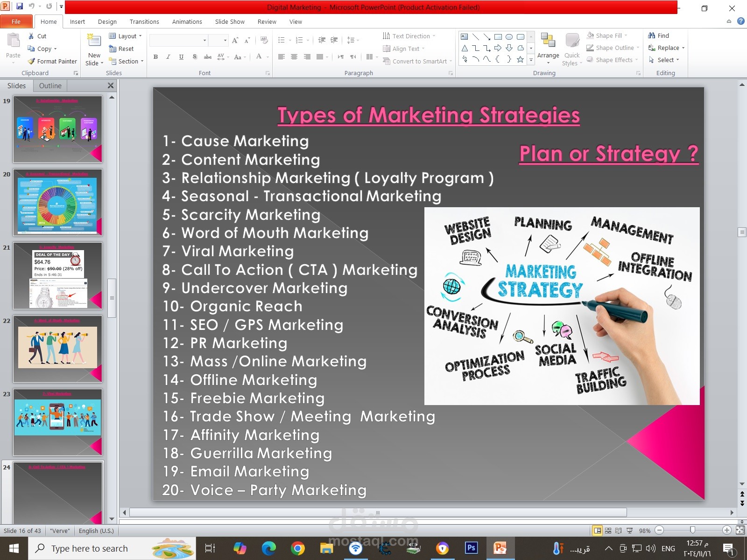The height and width of the screenshot is (560, 747).
Task: Open Quick Styles gallery
Action: pos(572,49)
